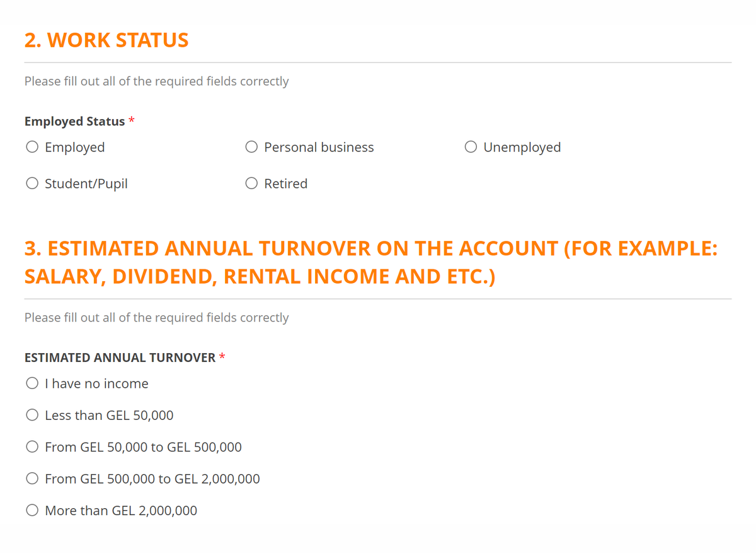Choose Personal business as employment status
This screenshot has width=756, height=553.
coord(251,148)
